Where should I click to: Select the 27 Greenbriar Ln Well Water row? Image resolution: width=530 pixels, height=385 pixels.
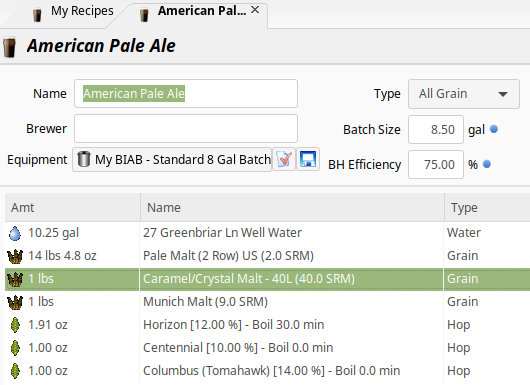tap(267, 233)
